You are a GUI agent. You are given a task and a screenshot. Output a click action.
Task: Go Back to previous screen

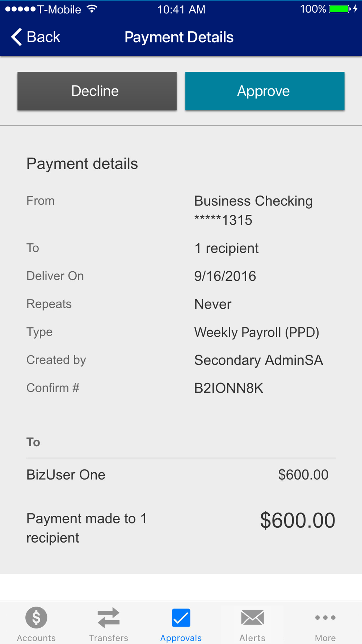[35, 37]
